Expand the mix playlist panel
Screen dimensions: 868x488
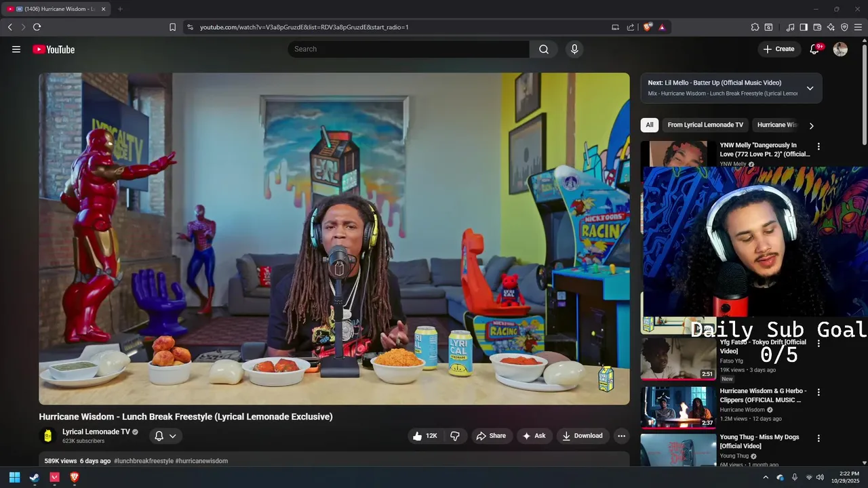point(810,88)
